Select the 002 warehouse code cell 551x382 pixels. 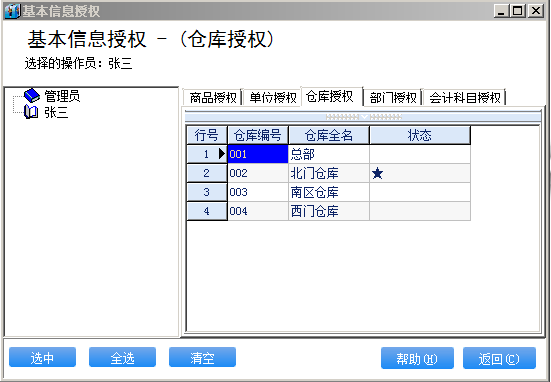(x=258, y=173)
